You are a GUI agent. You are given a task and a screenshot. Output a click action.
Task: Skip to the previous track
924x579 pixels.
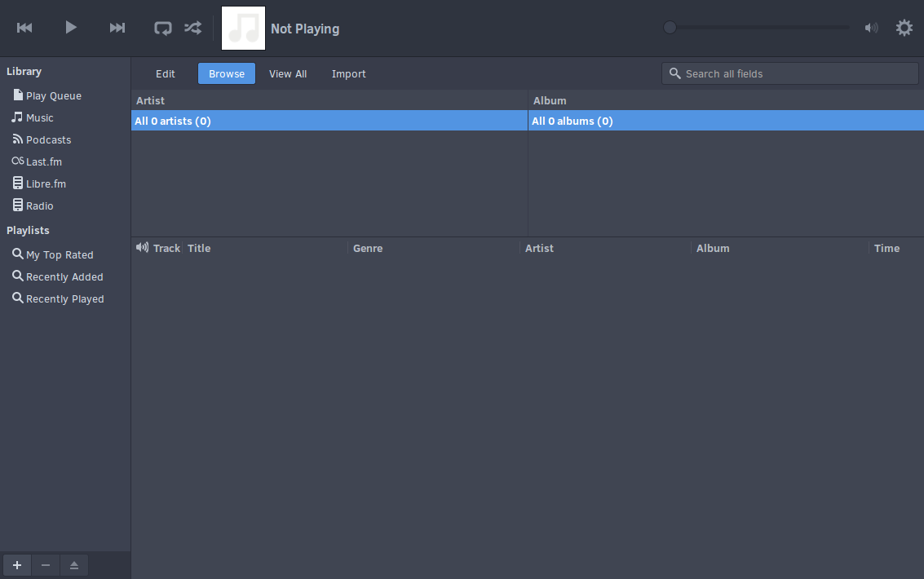pos(24,28)
